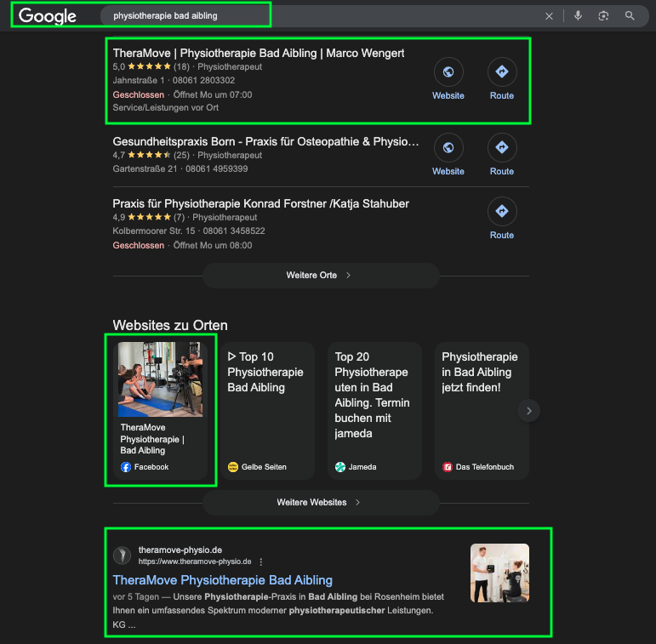Click Gelbe Seiten source icon
Viewport: 656px width, 644px height.
click(232, 467)
